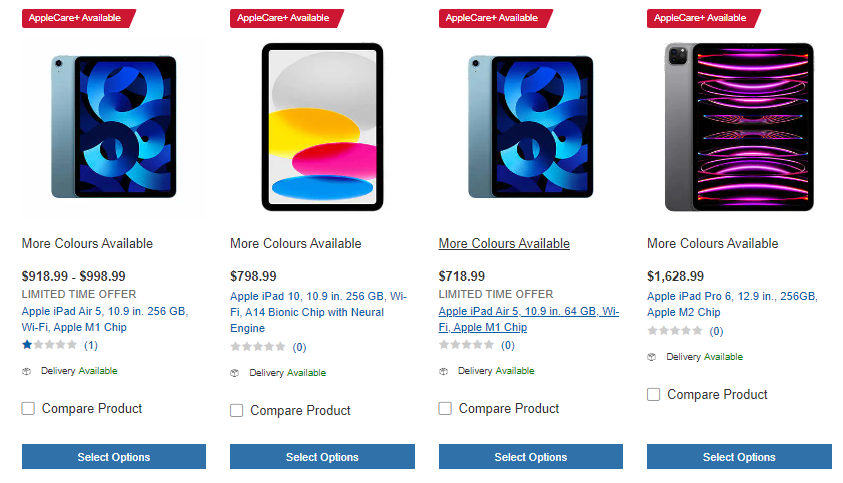Click Select Options for iPad Pro 6

[x=739, y=457]
